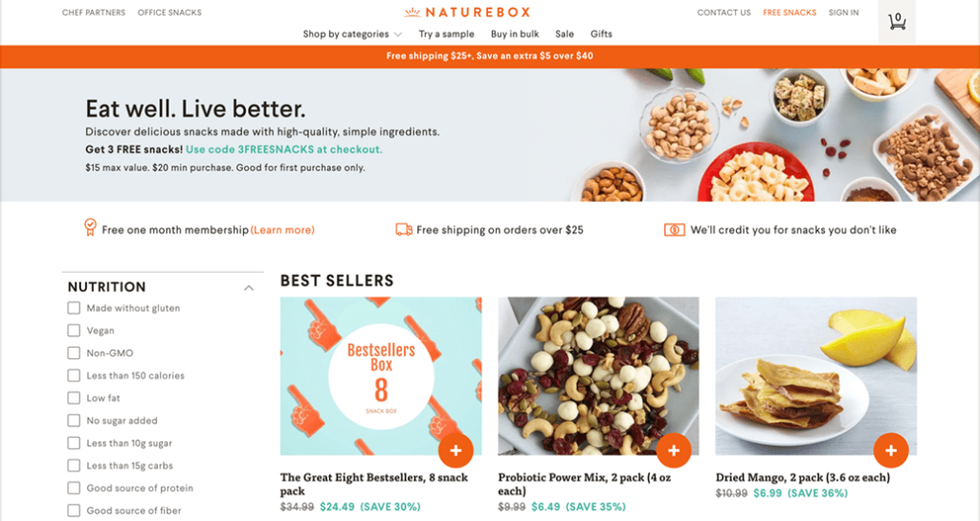Click the dollar credit icon

[x=675, y=230]
